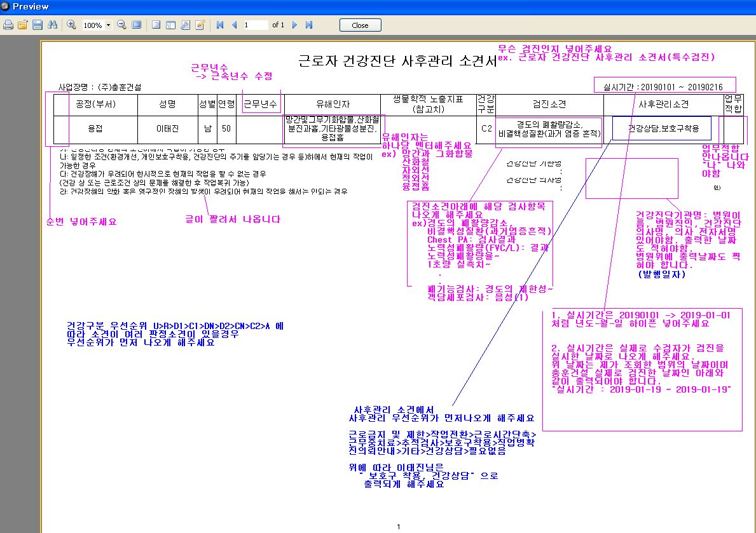The height and width of the screenshot is (533, 756).
Task: Open page settings wrench icon
Action: 185,25
